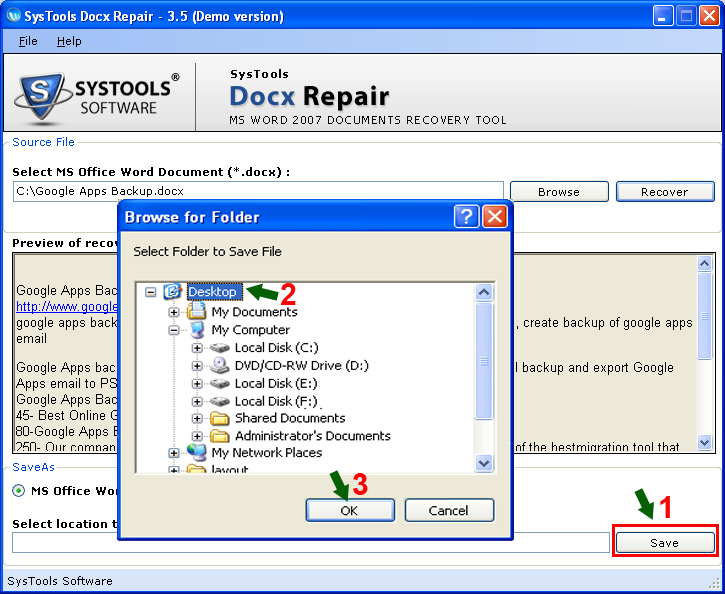
Task: Click the SysTools Software shield logo
Action: point(42,98)
